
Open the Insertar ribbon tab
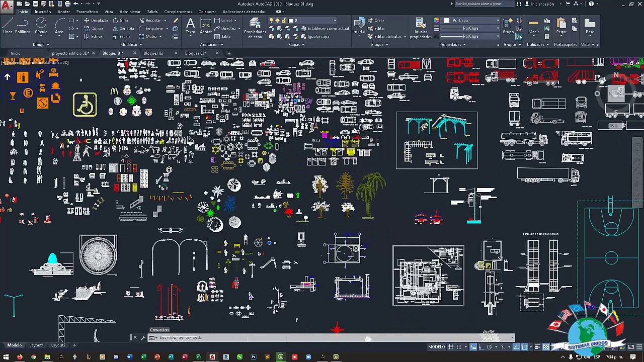[43, 12]
